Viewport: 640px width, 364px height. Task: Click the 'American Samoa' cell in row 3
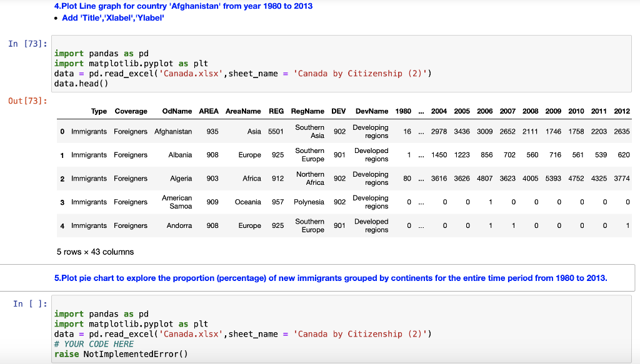point(177,202)
